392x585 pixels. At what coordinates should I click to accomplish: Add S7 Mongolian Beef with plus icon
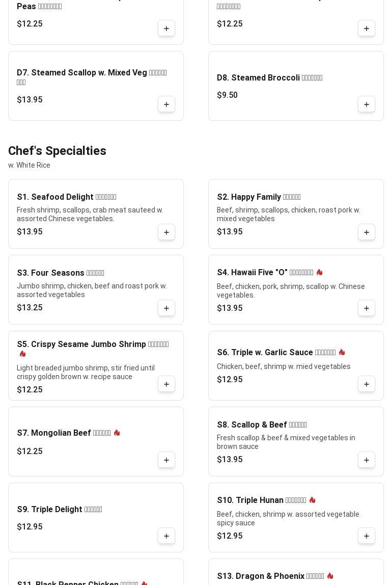pos(166,460)
